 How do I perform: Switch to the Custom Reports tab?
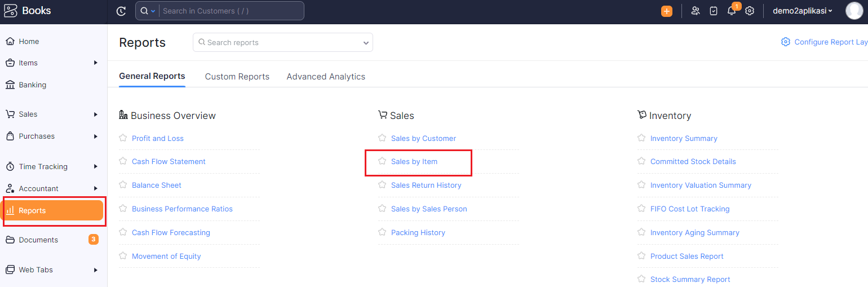237,77
